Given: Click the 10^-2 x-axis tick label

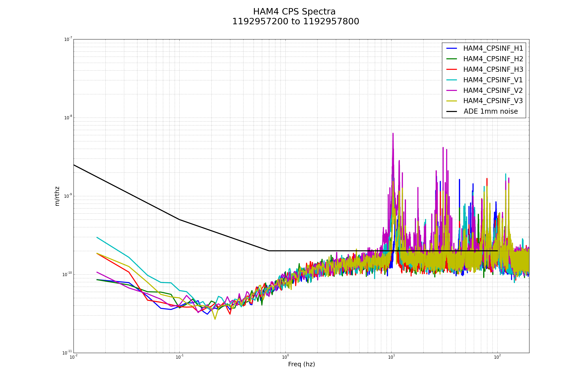Looking at the screenshot, I should [73, 357].
